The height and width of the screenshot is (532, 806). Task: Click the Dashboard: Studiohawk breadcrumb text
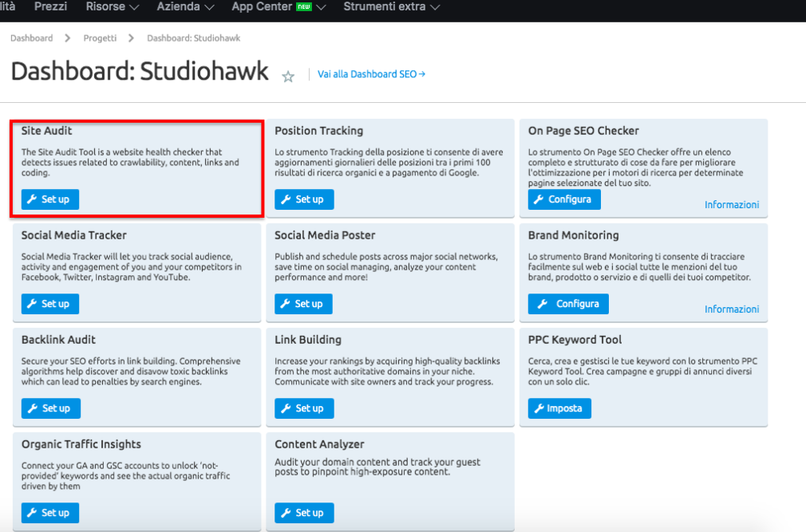tap(193, 38)
